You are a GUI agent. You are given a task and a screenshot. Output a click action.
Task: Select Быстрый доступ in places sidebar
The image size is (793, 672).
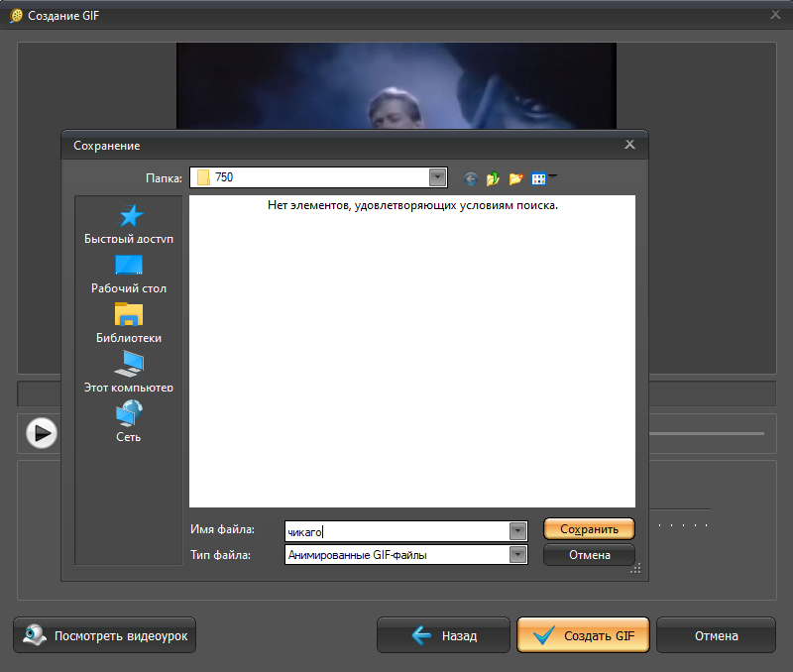pyautogui.click(x=129, y=225)
